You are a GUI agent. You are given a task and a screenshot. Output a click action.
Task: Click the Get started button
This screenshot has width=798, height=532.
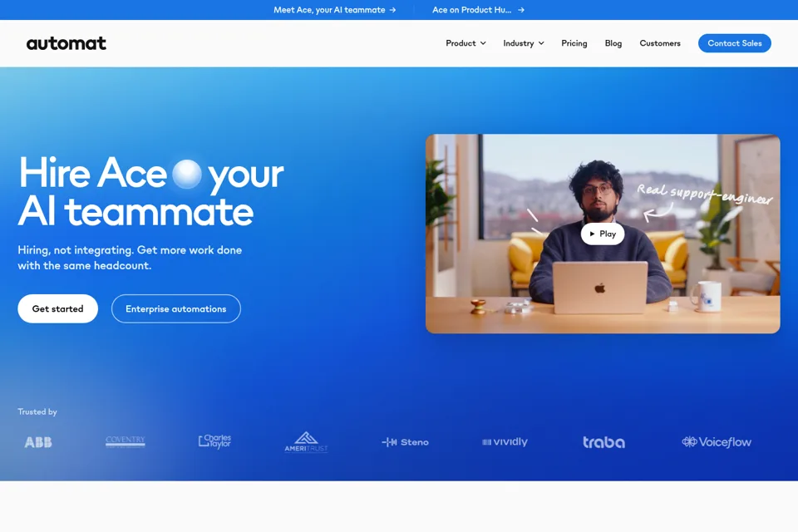(x=57, y=308)
